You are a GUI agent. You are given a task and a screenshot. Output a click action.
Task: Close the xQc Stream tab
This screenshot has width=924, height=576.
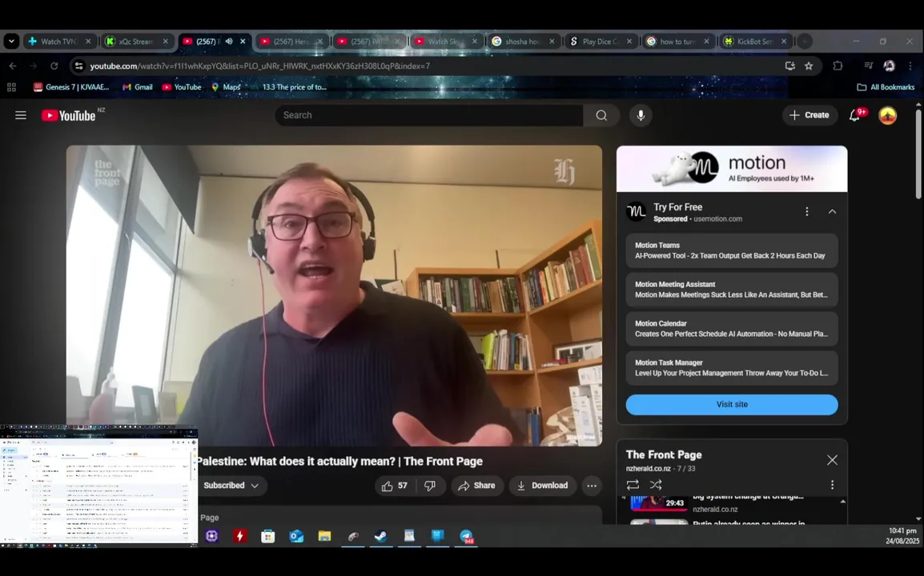point(166,42)
